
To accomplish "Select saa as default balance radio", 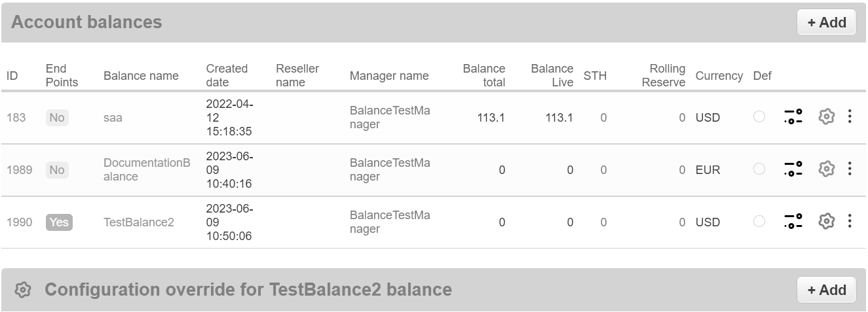I will tap(759, 117).
